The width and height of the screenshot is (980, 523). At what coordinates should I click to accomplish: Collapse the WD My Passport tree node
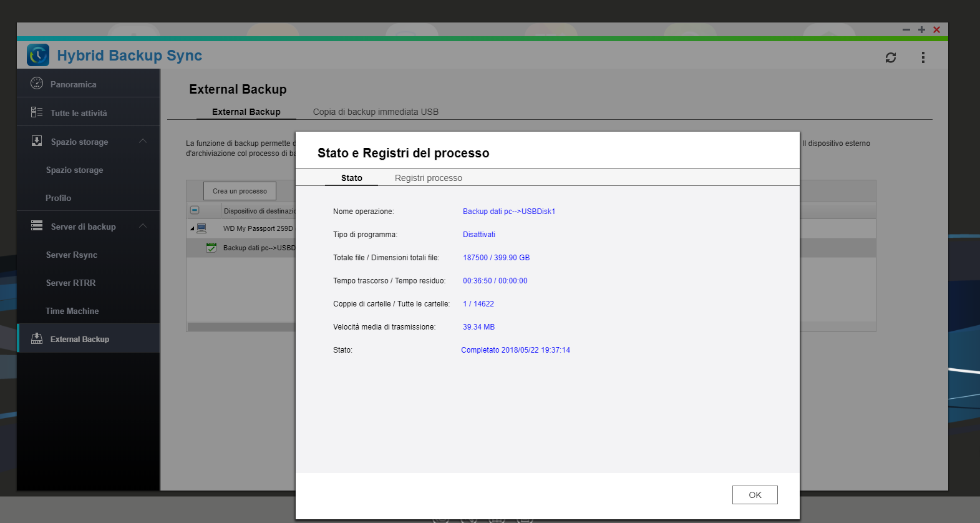click(x=192, y=228)
